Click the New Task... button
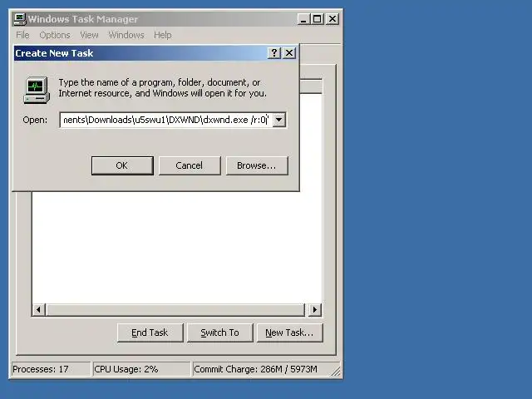 (290, 332)
